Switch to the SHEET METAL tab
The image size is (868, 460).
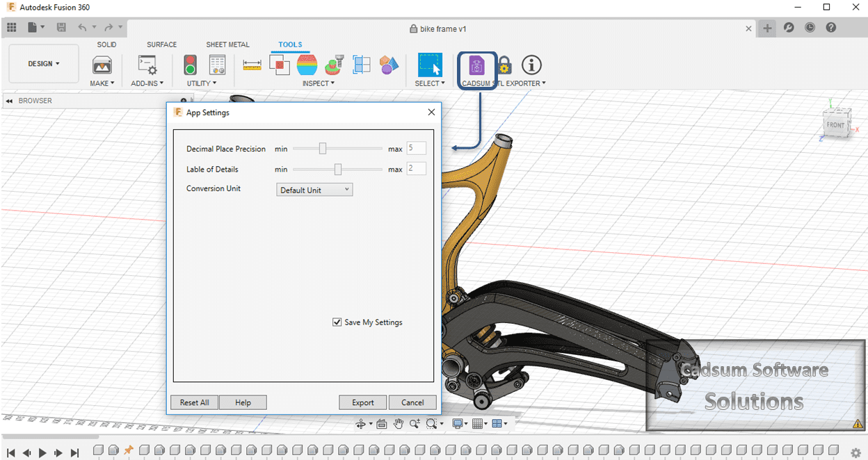pos(227,44)
